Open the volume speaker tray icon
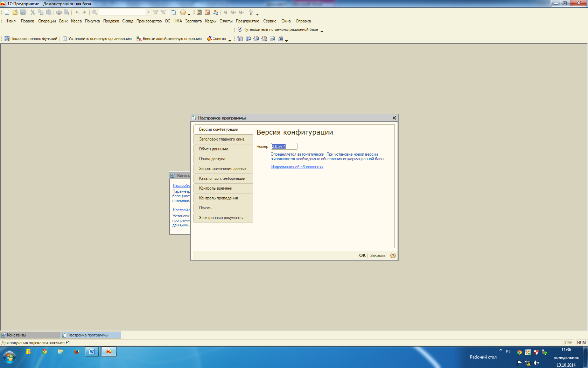Screen dimensions: 588x368 tap(536, 363)
